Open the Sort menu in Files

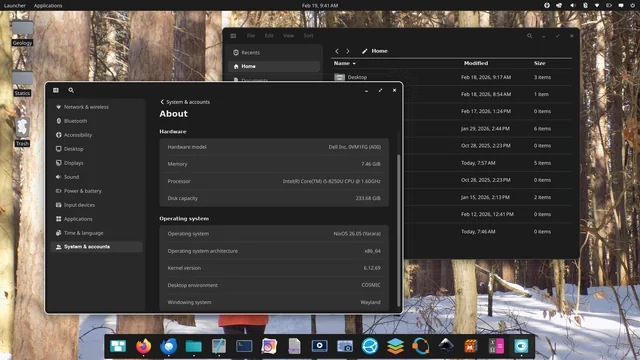pos(308,36)
